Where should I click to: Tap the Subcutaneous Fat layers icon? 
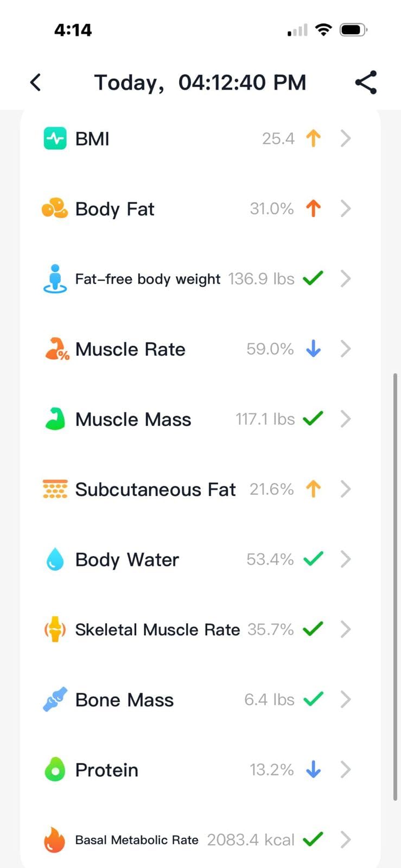(55, 489)
